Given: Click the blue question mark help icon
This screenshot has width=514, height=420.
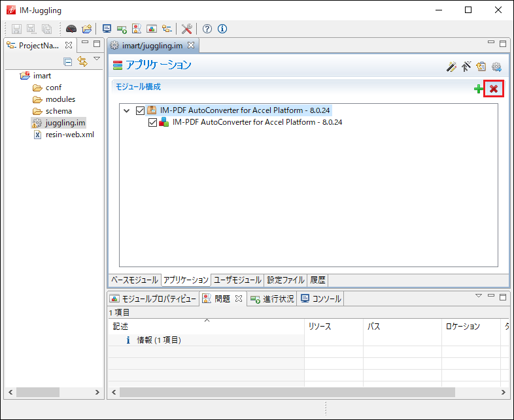Looking at the screenshot, I should (x=207, y=29).
